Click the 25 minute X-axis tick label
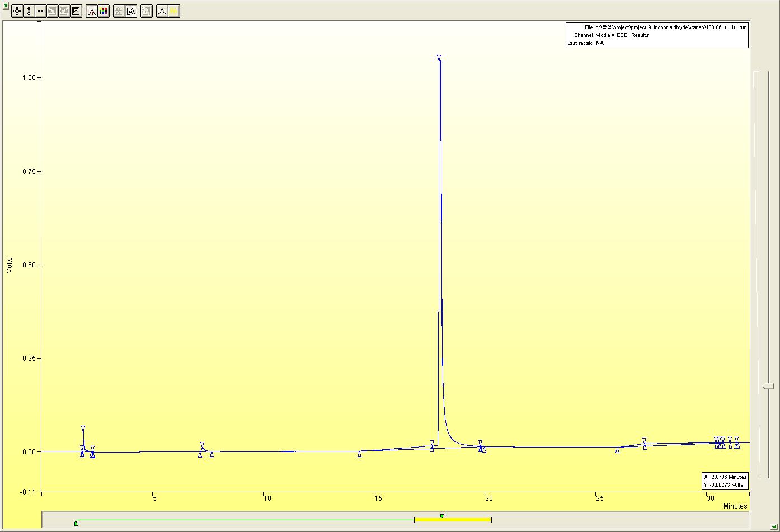This screenshot has width=780, height=532. click(599, 498)
